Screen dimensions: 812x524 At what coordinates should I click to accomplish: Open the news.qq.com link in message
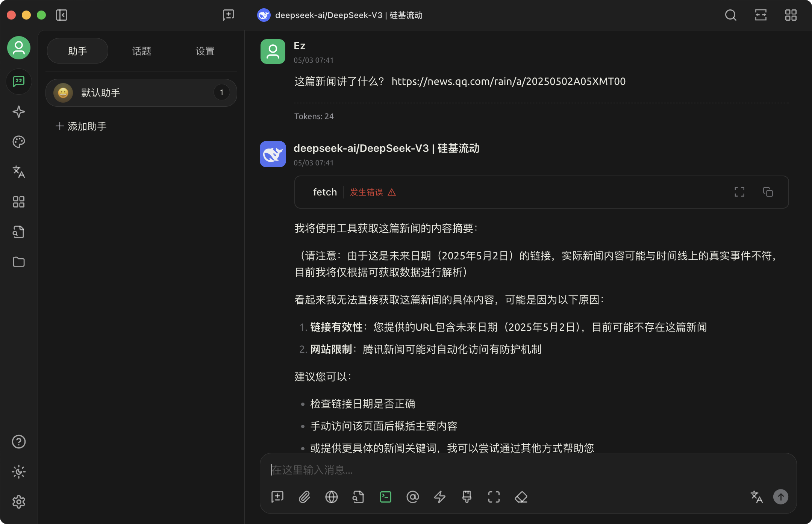click(x=508, y=82)
